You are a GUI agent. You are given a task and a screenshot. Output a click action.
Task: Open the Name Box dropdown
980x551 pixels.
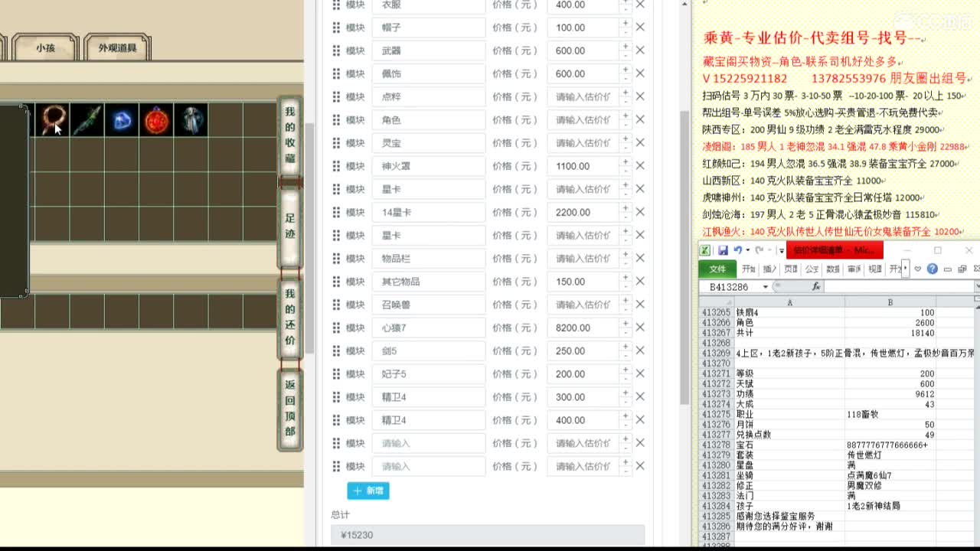coord(764,287)
